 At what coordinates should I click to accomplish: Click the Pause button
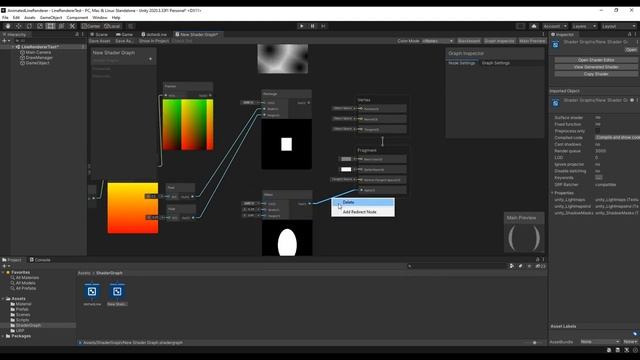coord(313,26)
